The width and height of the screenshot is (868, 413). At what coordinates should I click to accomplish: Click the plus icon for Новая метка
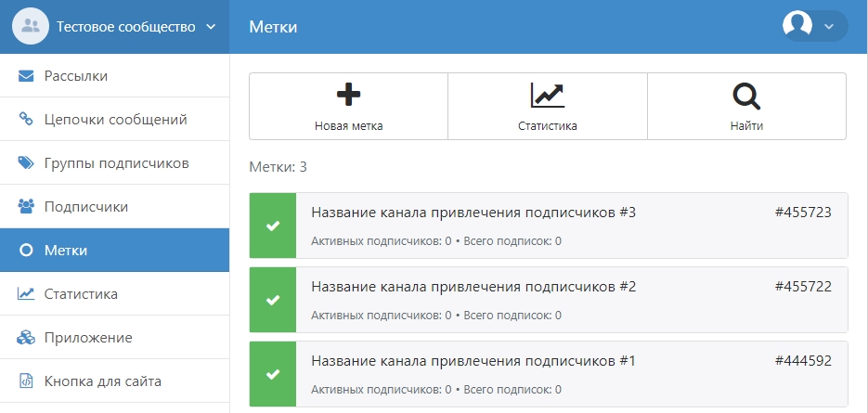click(348, 94)
